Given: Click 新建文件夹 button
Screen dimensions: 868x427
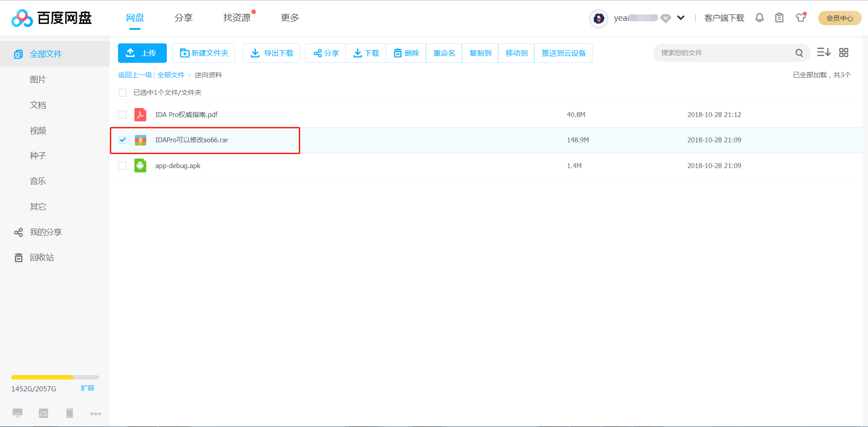Looking at the screenshot, I should [203, 53].
